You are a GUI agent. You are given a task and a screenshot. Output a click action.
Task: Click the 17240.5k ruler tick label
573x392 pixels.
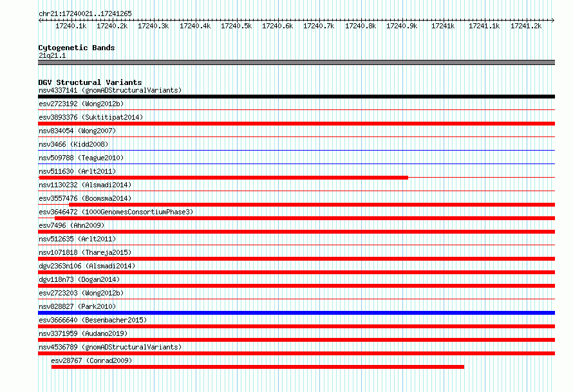(x=236, y=26)
